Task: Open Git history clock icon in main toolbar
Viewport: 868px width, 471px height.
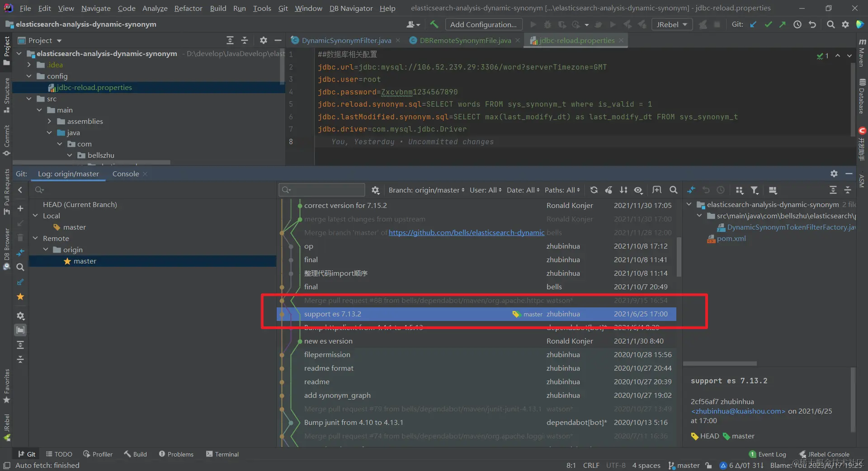Action: click(x=797, y=24)
